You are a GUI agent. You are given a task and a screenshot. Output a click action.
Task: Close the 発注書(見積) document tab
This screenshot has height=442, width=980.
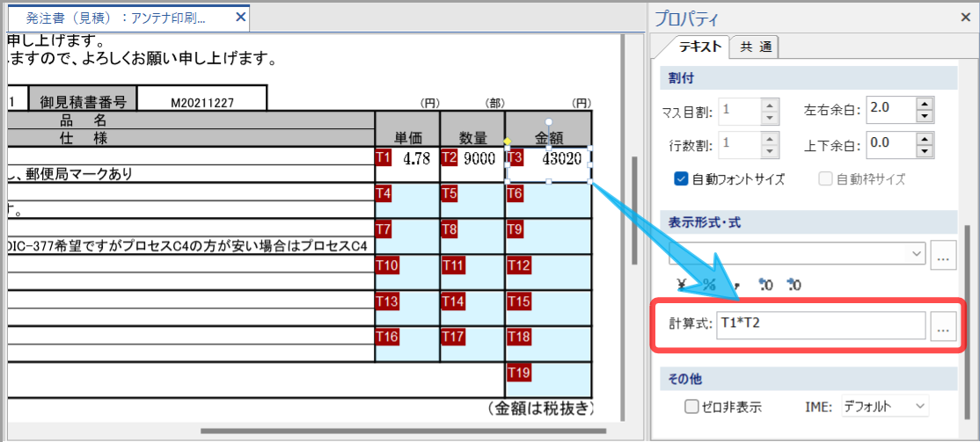click(240, 18)
